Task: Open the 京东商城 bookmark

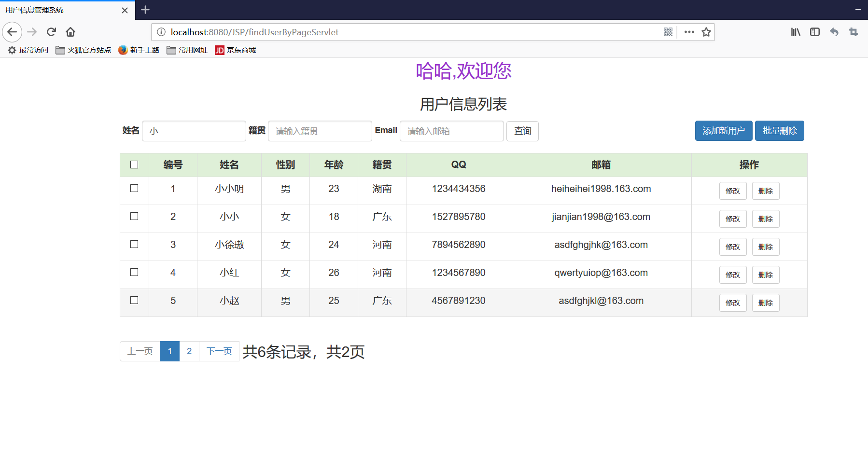Action: (236, 50)
